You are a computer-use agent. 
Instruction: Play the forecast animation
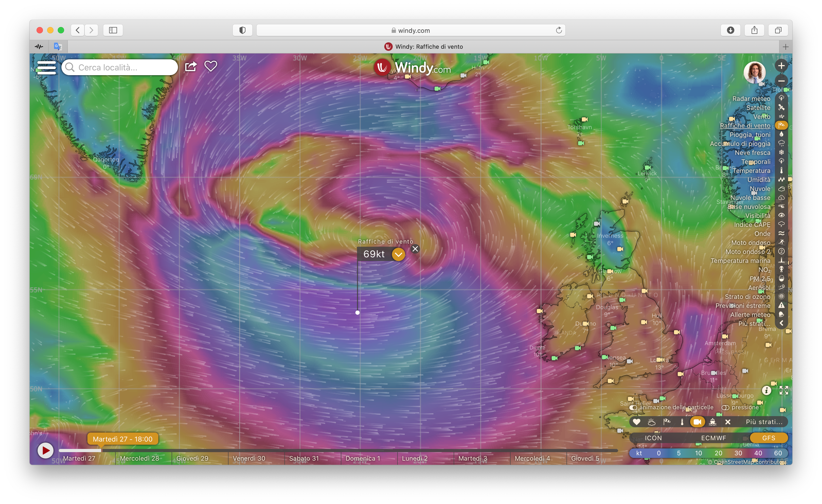(45, 451)
